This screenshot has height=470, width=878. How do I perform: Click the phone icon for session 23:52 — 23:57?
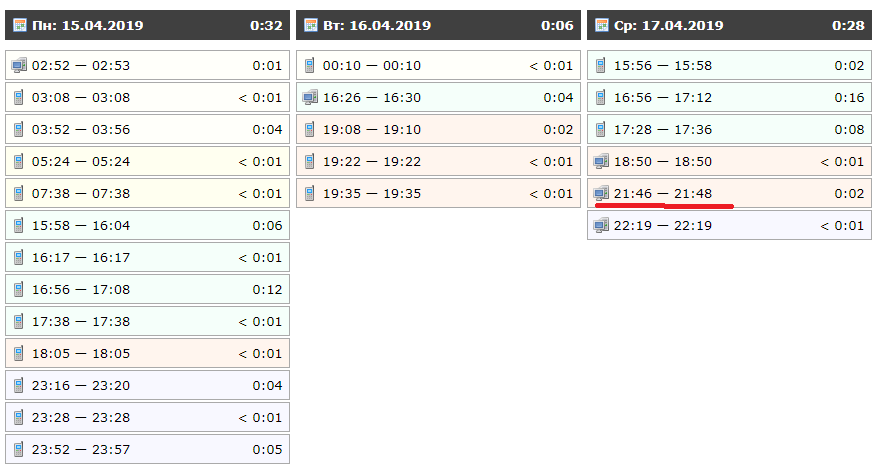point(19,449)
